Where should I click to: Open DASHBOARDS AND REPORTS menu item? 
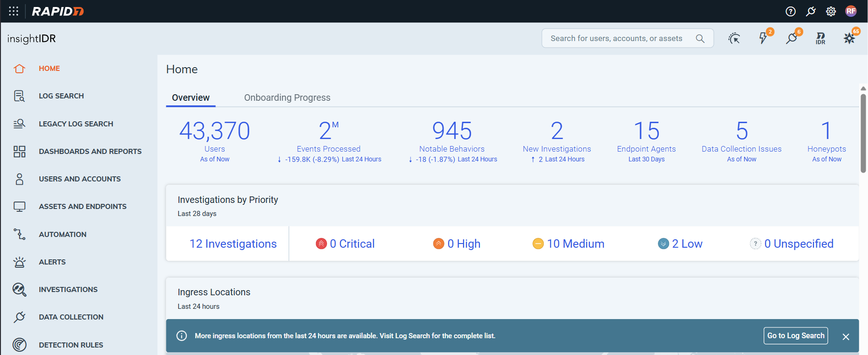click(x=90, y=152)
